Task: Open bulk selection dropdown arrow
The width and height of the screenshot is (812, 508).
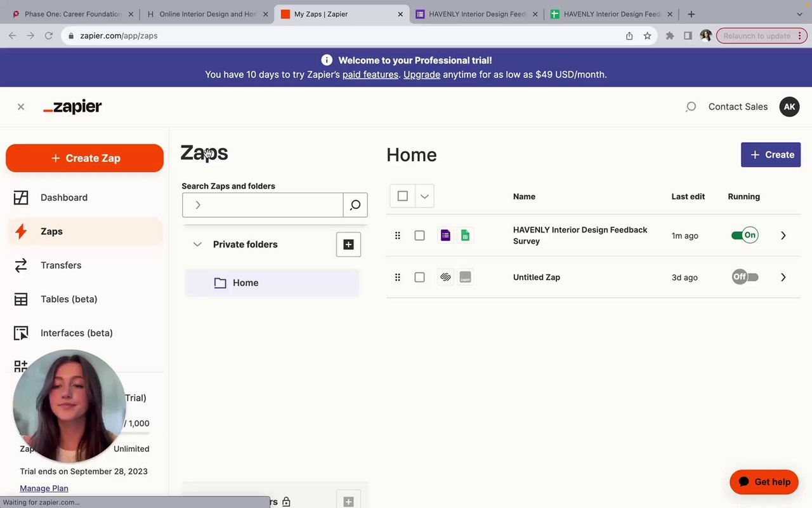Action: coord(424,196)
